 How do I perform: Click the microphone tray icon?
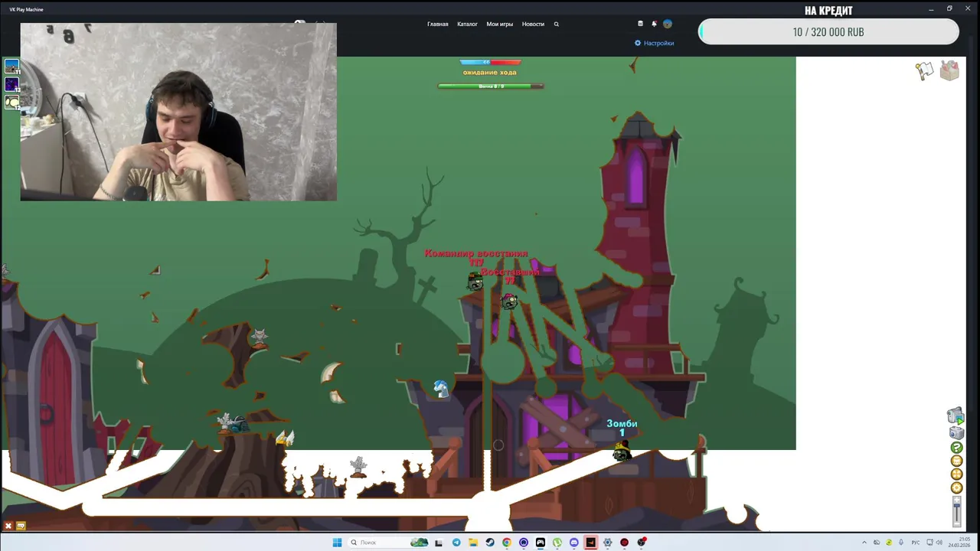pyautogui.click(x=901, y=543)
